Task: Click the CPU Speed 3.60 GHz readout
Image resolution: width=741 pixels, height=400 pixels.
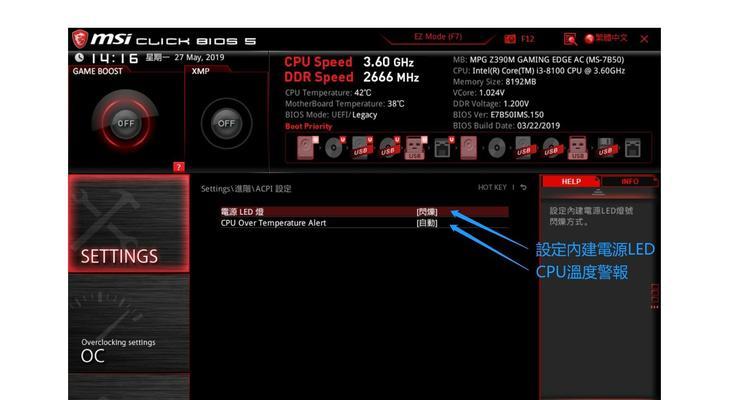Action: click(x=349, y=62)
